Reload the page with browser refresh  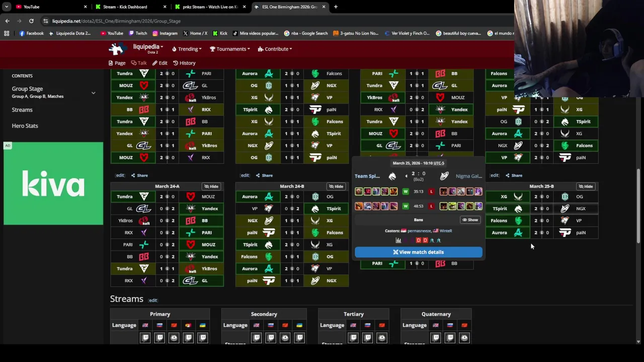(x=31, y=21)
